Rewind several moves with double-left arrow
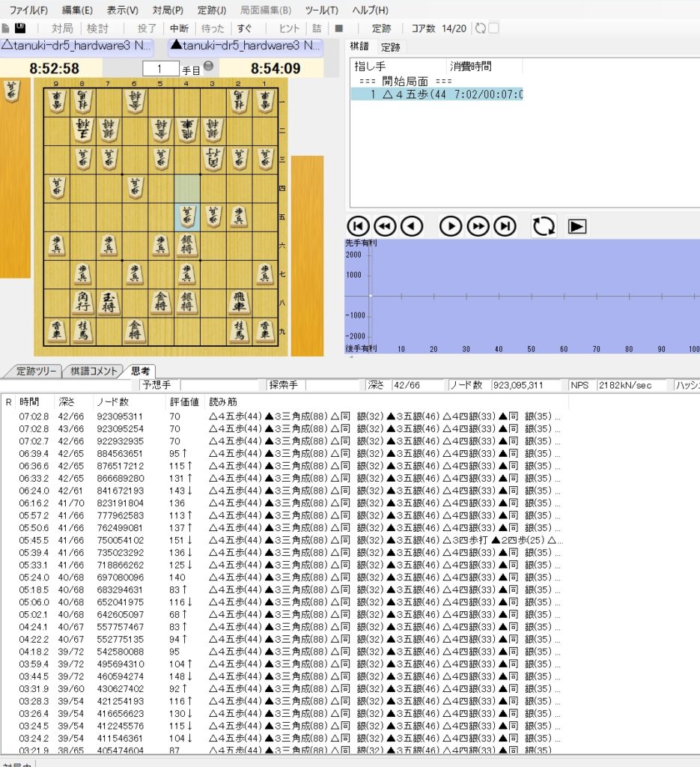Image resolution: width=700 pixels, height=767 pixels. pos(384,225)
